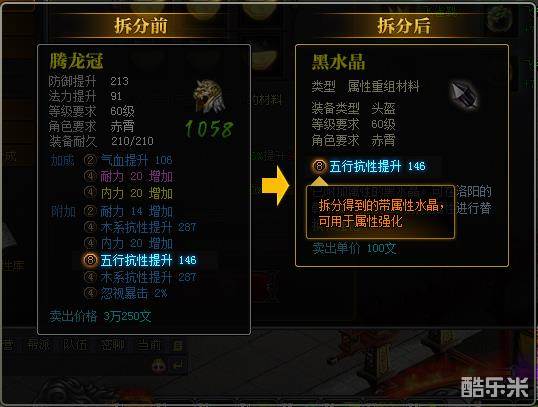Click the yellow arrow between panels
Viewport: 538px width, 407px height.
click(276, 186)
